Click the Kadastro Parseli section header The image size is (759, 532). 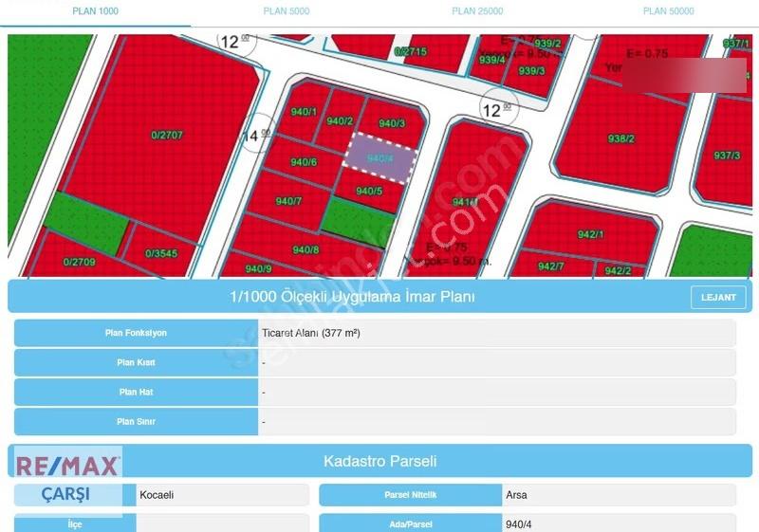click(x=380, y=461)
